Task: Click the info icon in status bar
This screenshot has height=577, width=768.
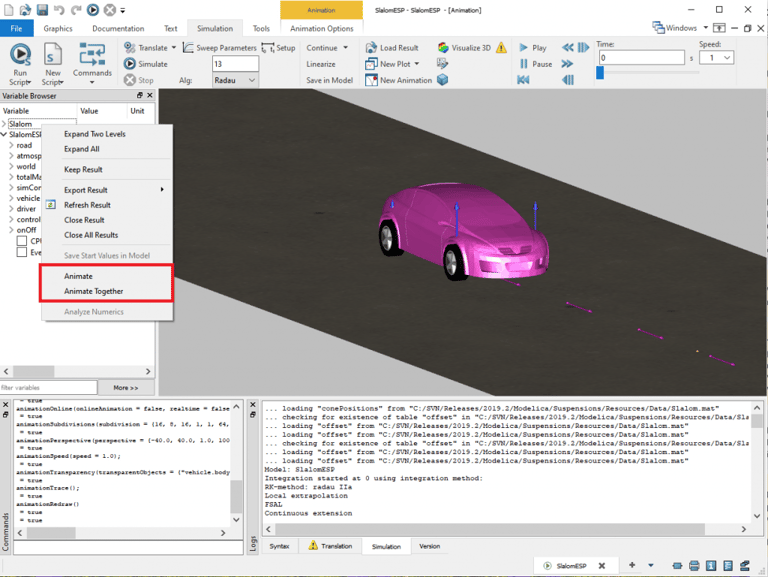Action: pyautogui.click(x=711, y=566)
